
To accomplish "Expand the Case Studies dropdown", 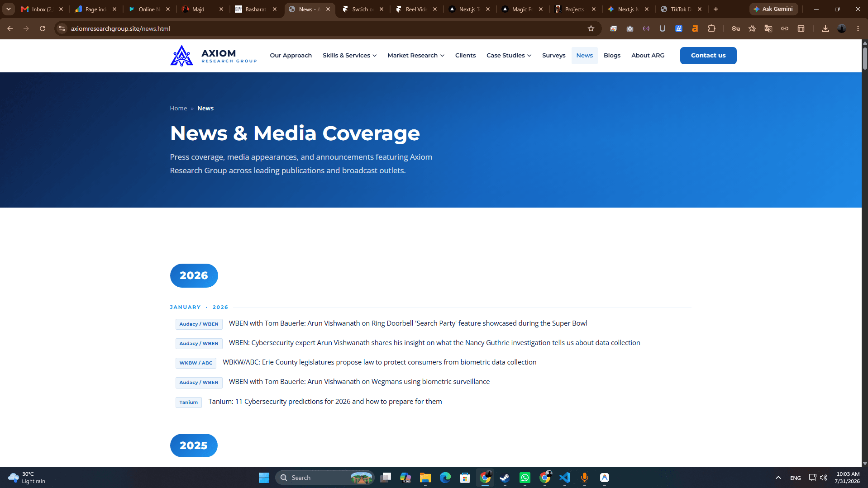I will click(509, 56).
